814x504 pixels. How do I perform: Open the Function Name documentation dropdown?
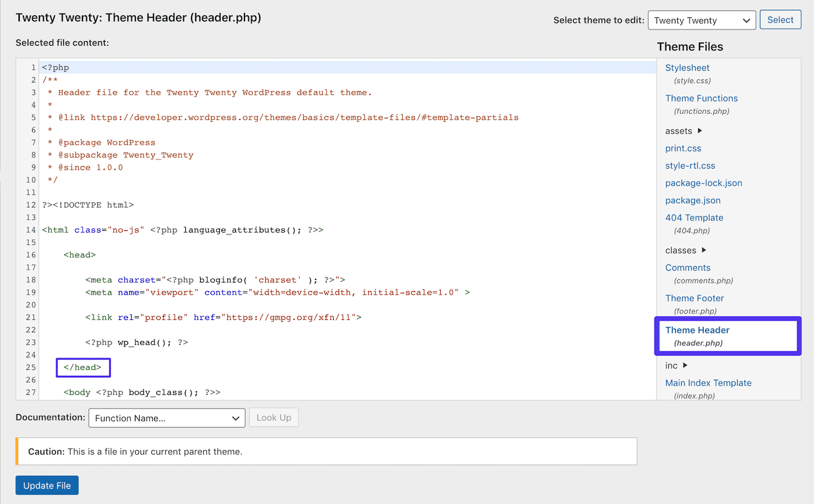[x=166, y=417]
